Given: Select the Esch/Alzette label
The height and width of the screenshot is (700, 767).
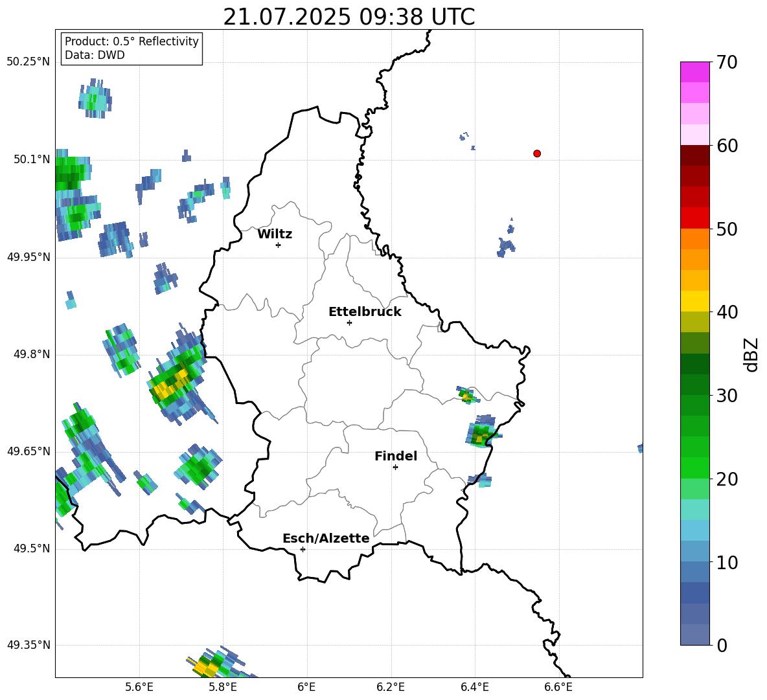Looking at the screenshot, I should (326, 538).
